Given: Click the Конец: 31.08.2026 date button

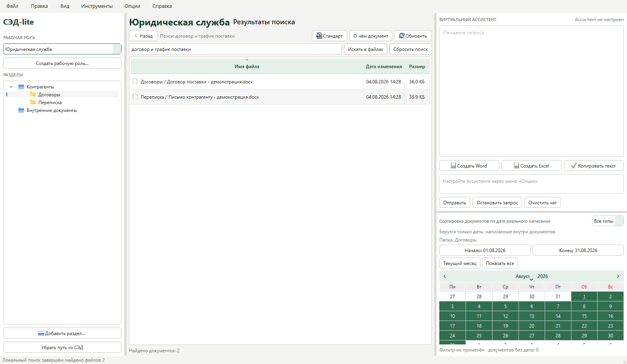Looking at the screenshot, I should coord(578,250).
